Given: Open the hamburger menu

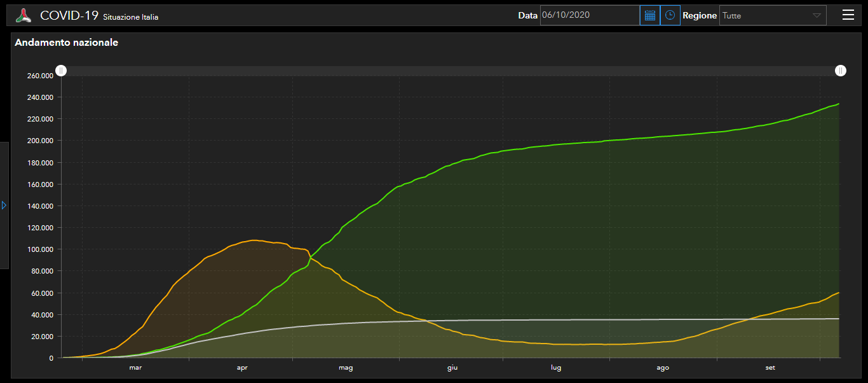Looking at the screenshot, I should (848, 15).
